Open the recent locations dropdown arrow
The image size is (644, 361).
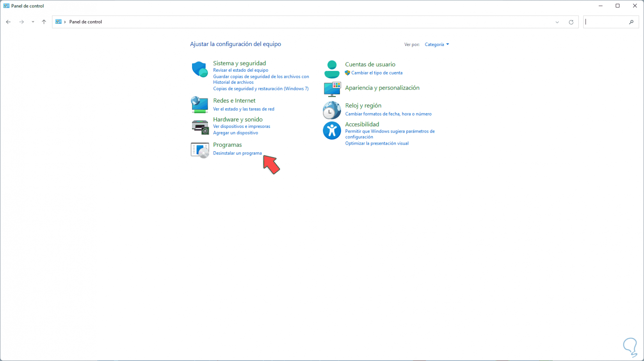(x=33, y=22)
